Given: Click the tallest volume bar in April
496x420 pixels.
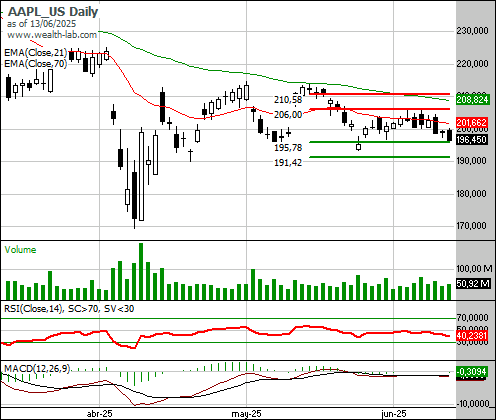Looking at the screenshot, I should tap(141, 271).
